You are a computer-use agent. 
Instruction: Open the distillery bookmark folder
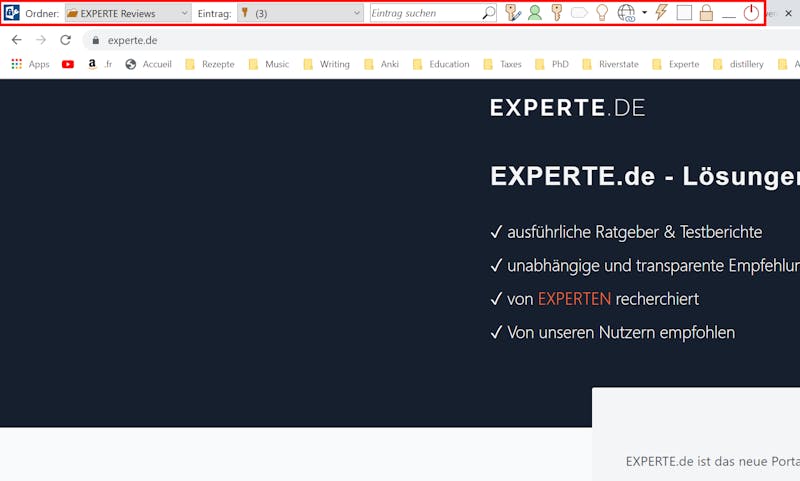[x=738, y=64]
